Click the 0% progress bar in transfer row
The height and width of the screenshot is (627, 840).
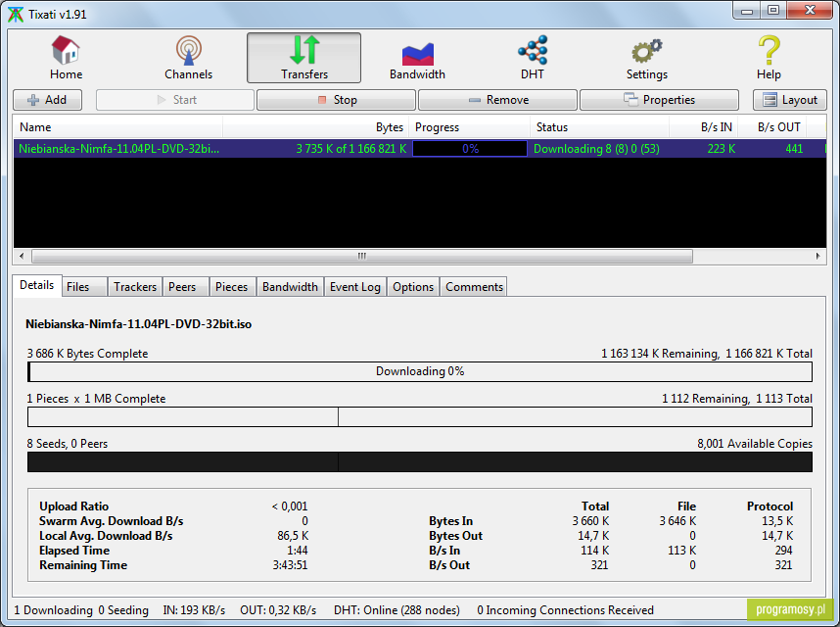click(470, 149)
